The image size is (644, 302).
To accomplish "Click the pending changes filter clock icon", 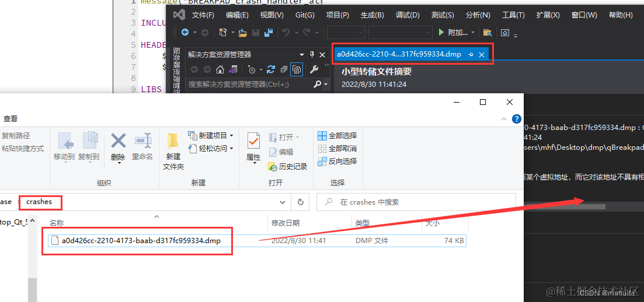I will pos(252,69).
